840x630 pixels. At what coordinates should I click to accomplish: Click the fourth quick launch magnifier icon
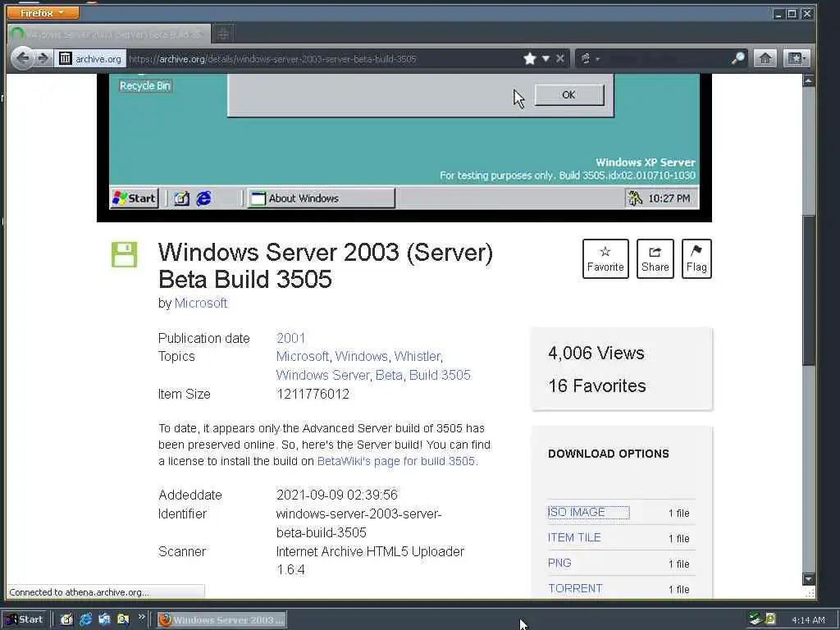[x=123, y=620]
